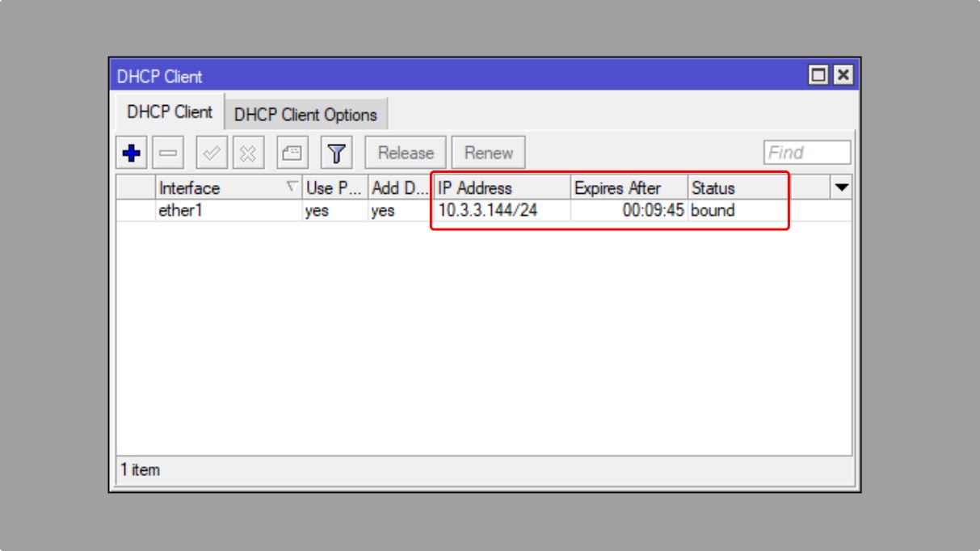Viewport: 980px width, 551px height.
Task: Sort by the Interface column header
Action: click(x=220, y=188)
